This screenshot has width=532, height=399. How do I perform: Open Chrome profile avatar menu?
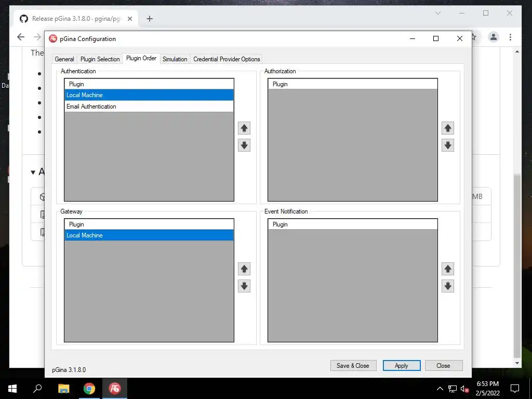tap(494, 37)
